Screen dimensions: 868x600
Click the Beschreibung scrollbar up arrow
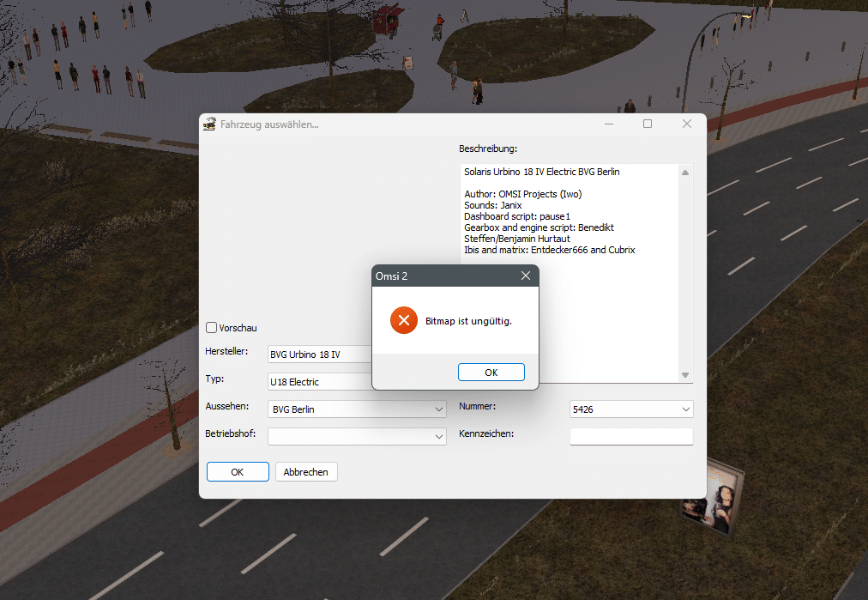[x=684, y=173]
